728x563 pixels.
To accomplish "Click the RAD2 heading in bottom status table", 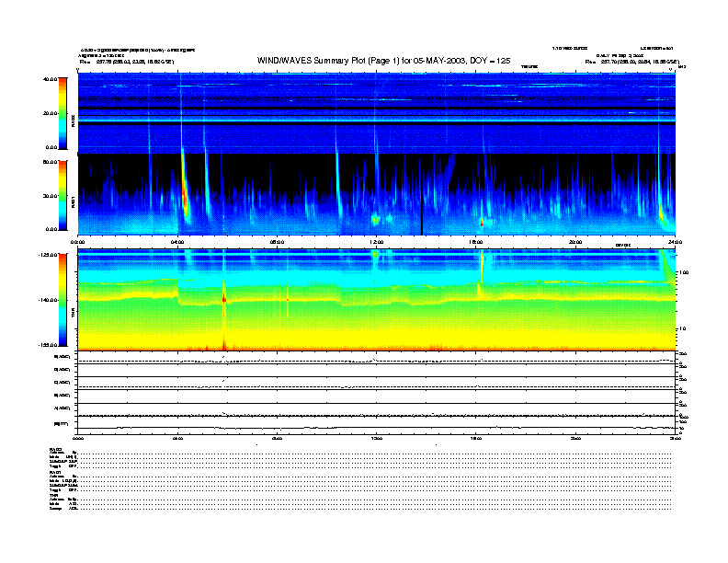I will 56,450.
